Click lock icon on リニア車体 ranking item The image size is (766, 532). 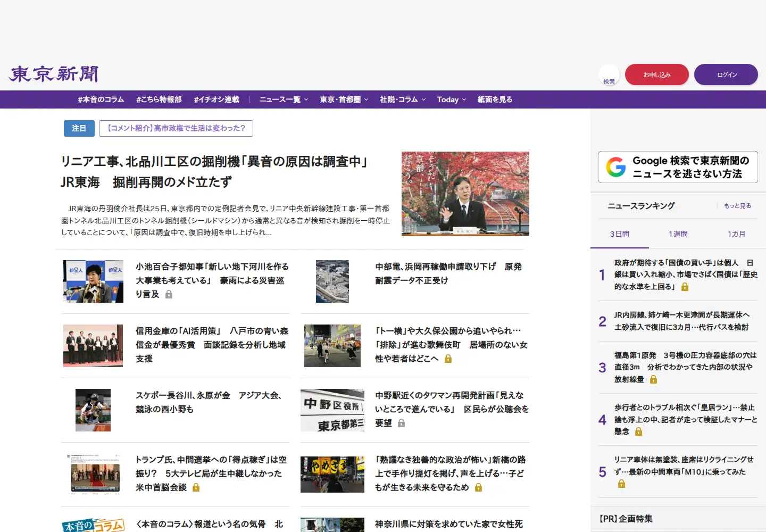pos(621,484)
